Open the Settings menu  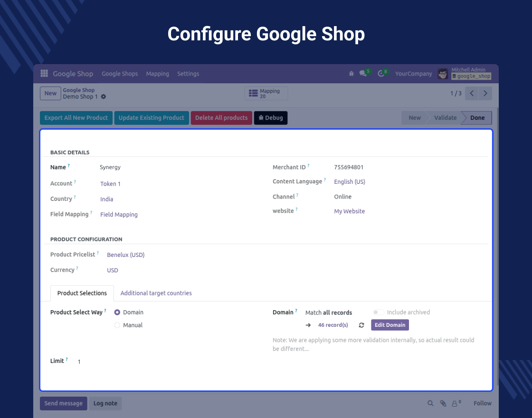[188, 74]
